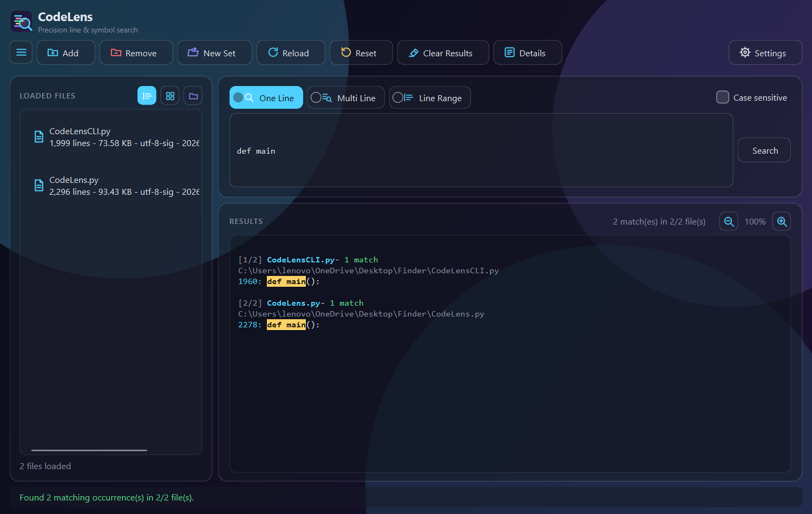Zoom in the results text
The height and width of the screenshot is (514, 812).
(782, 221)
